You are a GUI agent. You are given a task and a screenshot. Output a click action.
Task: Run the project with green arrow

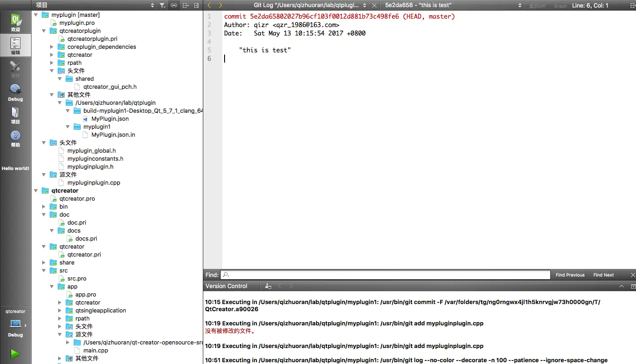tap(16, 354)
